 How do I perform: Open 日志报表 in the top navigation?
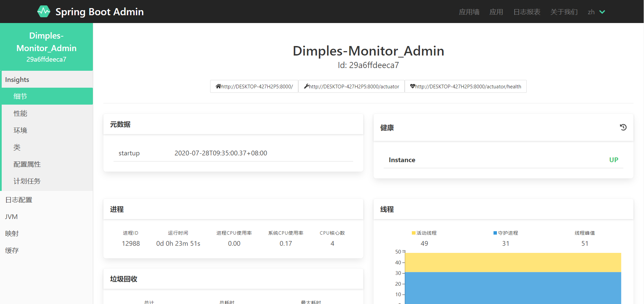point(527,12)
